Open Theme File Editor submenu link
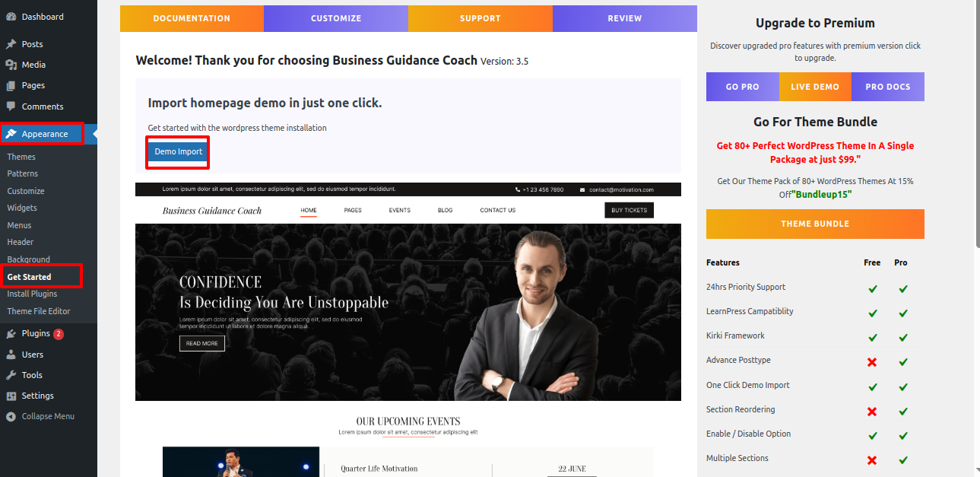The image size is (980, 477). click(x=39, y=311)
